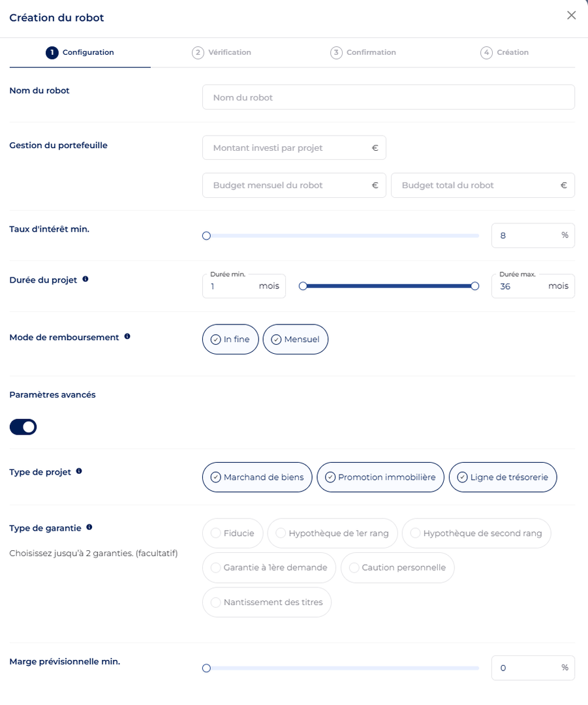Select Hypothèque de 1er rang guarantee
Screen dimensions: 588x705
pos(332,533)
